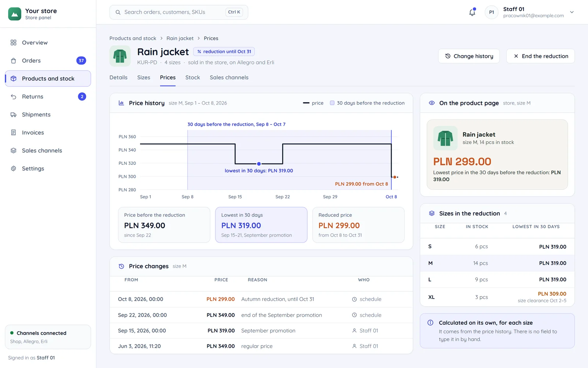Open the Sales channels tab
Viewport: 588px width, 368px height.
point(229,78)
